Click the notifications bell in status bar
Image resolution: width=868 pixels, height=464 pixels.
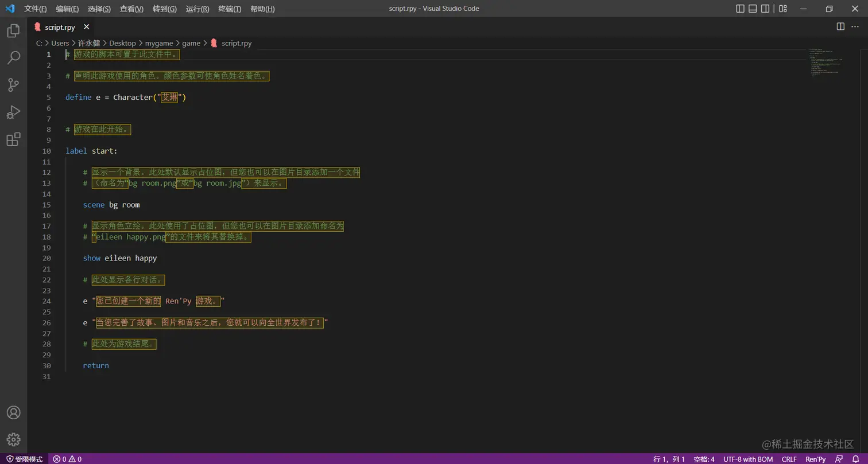857,459
